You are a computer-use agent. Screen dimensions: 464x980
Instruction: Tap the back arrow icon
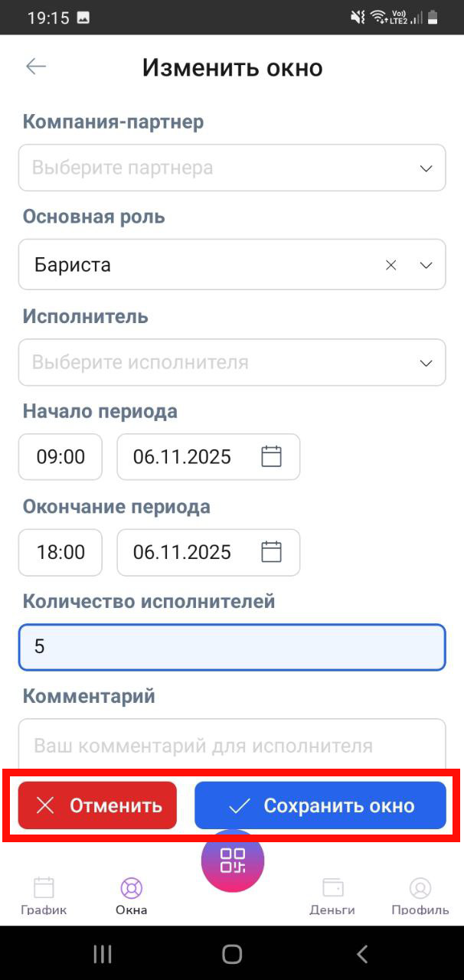(x=36, y=67)
